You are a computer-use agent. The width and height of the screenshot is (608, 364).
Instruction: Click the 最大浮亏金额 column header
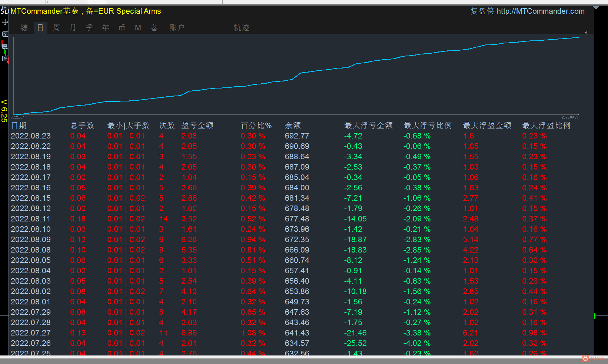coord(368,126)
